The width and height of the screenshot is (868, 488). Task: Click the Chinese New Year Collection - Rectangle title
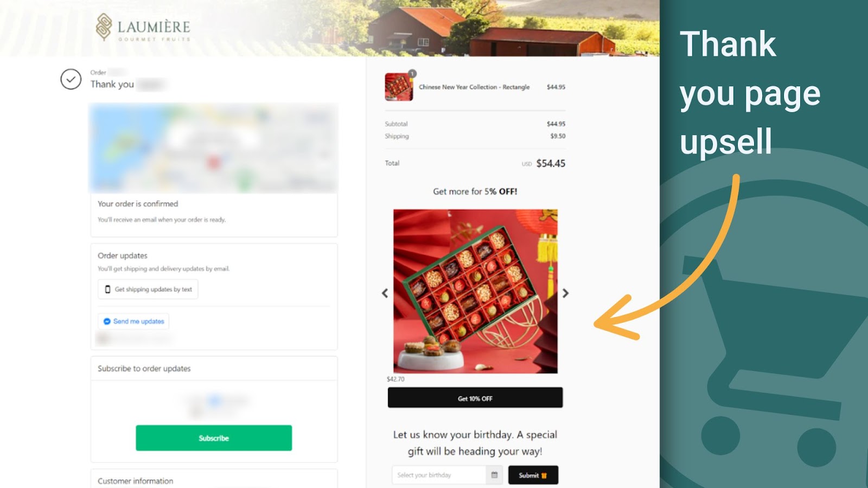click(x=474, y=87)
